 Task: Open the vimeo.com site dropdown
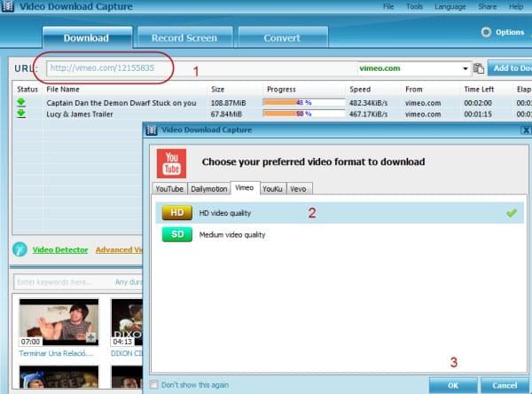(x=465, y=68)
